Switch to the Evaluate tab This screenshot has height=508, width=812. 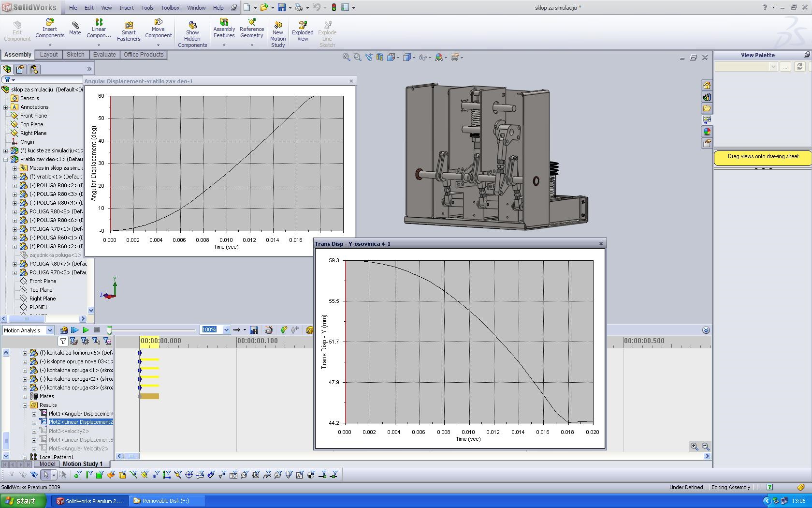coord(104,55)
